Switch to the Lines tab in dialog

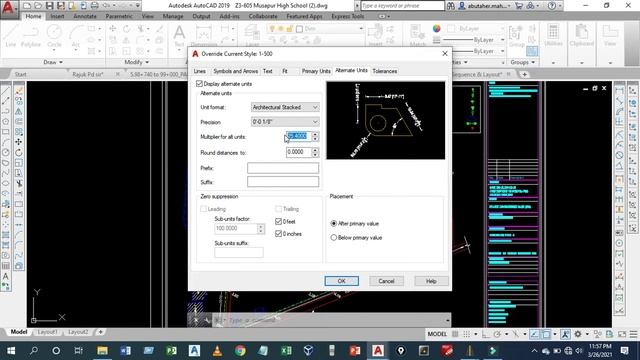click(200, 71)
